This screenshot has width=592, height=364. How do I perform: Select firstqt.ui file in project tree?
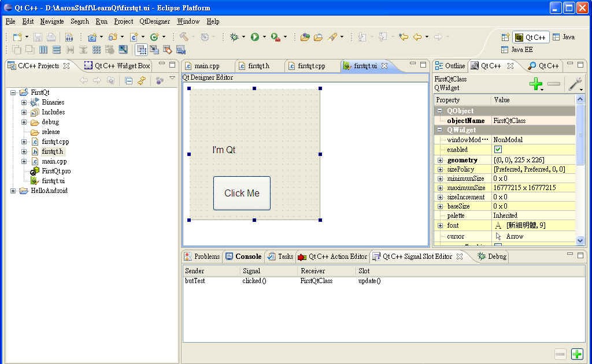pos(53,181)
